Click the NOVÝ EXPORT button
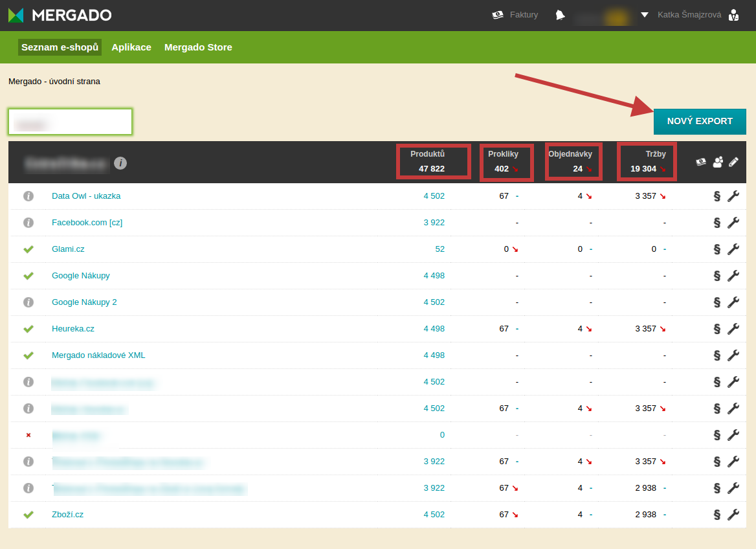This screenshot has width=756, height=549. (x=700, y=122)
